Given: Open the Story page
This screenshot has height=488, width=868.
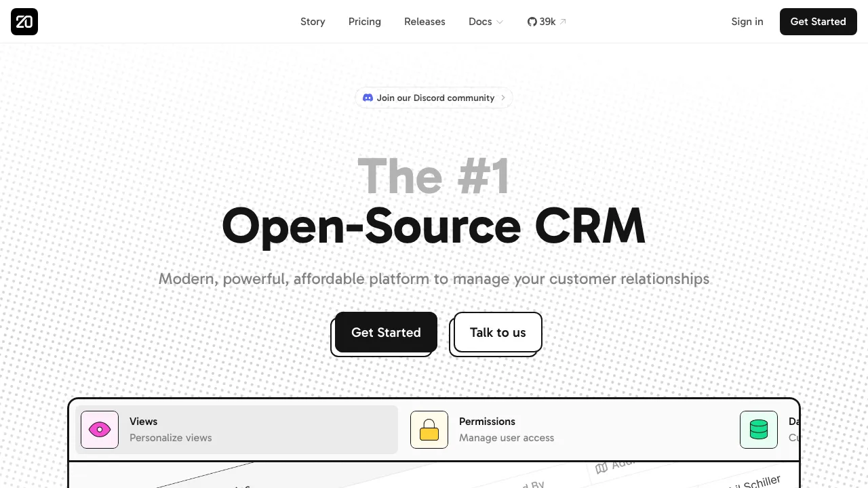Looking at the screenshot, I should (x=313, y=22).
